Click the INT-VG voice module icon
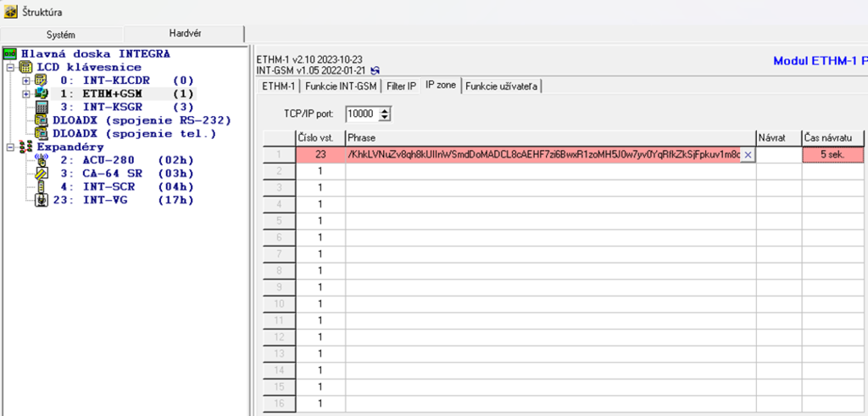868x416 pixels. point(40,201)
